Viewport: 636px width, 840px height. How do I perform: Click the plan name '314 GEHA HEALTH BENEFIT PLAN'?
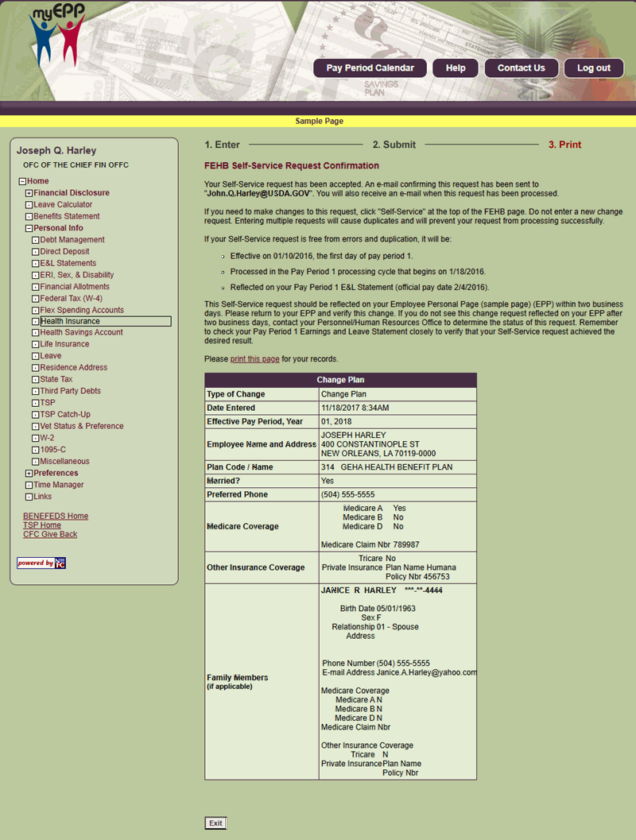pyautogui.click(x=387, y=467)
